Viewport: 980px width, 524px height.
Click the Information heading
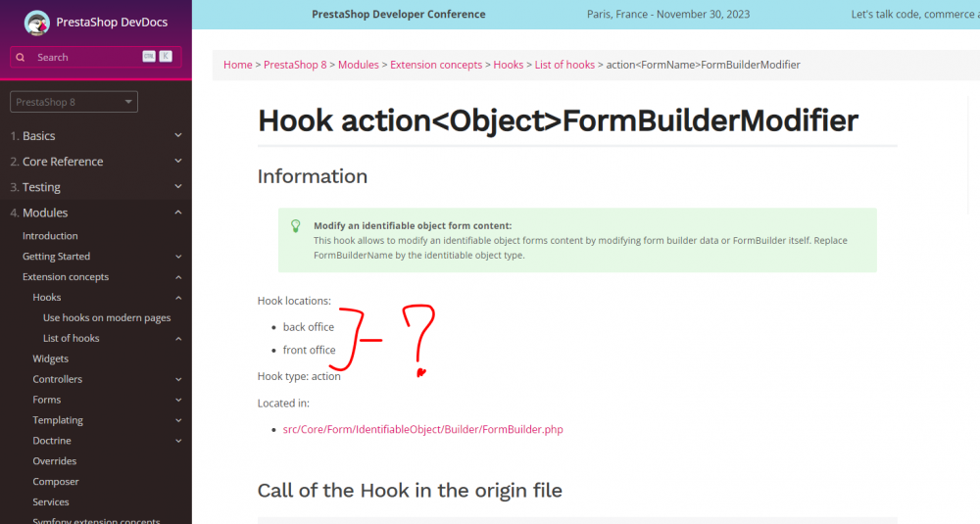[x=313, y=176]
